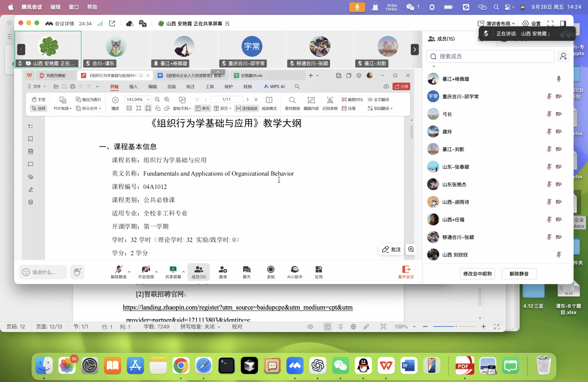The height and width of the screenshot is (382, 588).
Task: Click the Invite (邀请) icon
Action: [x=223, y=269]
